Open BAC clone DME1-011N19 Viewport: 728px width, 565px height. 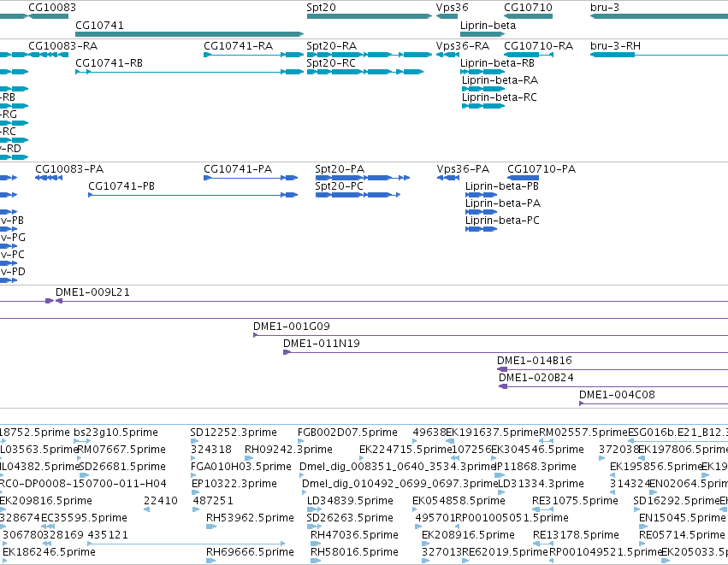coord(322,344)
